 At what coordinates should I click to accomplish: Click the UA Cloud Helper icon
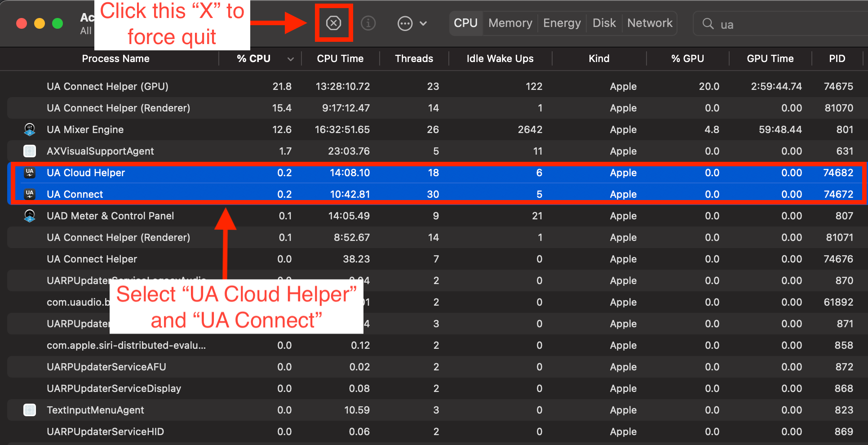pos(30,173)
